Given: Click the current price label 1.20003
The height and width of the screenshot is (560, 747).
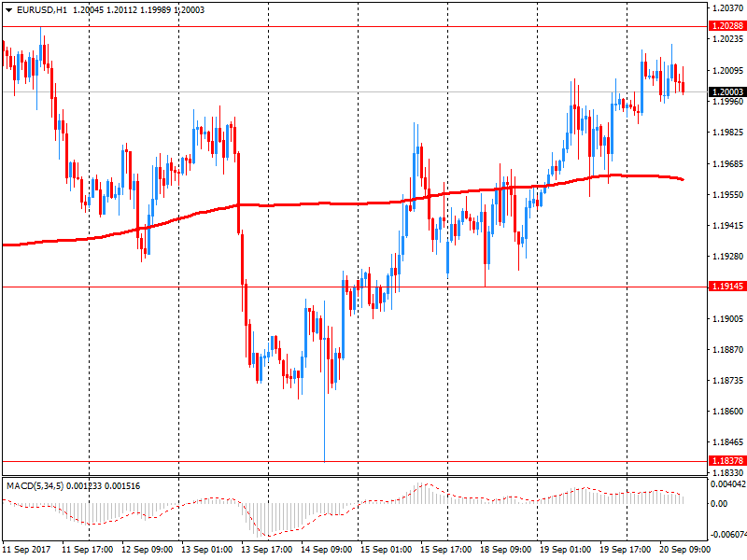Looking at the screenshot, I should coord(727,91).
